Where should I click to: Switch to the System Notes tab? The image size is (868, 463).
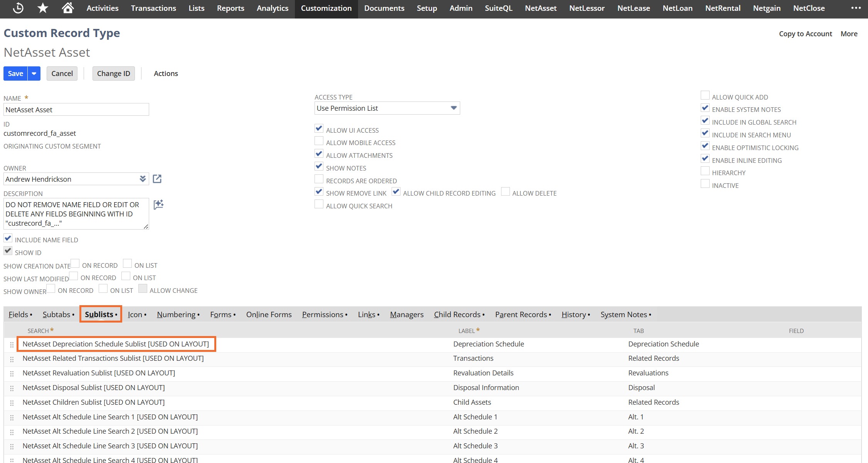626,314
